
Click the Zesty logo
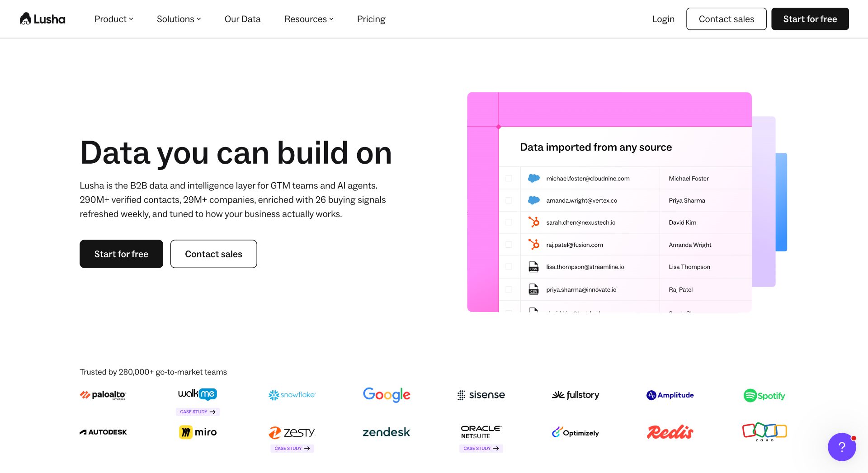292,433
